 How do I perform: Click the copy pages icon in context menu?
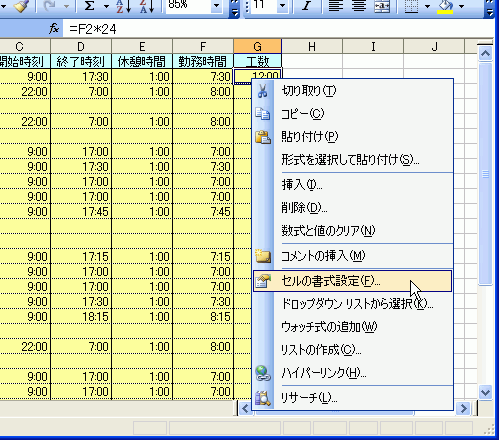263,114
